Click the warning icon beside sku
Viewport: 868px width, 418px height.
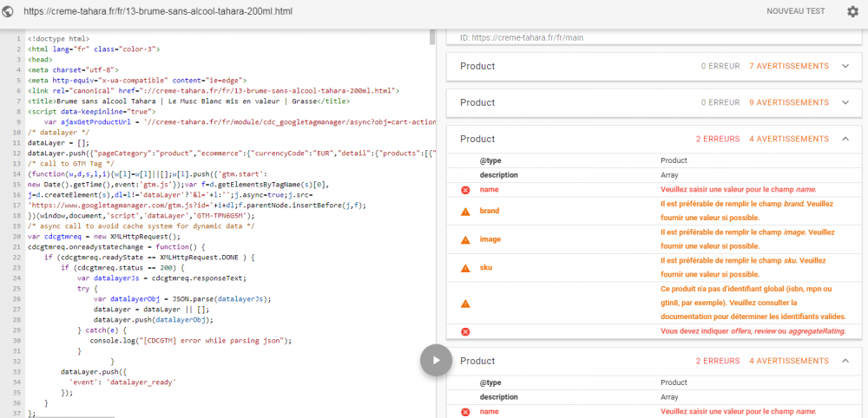(465, 268)
